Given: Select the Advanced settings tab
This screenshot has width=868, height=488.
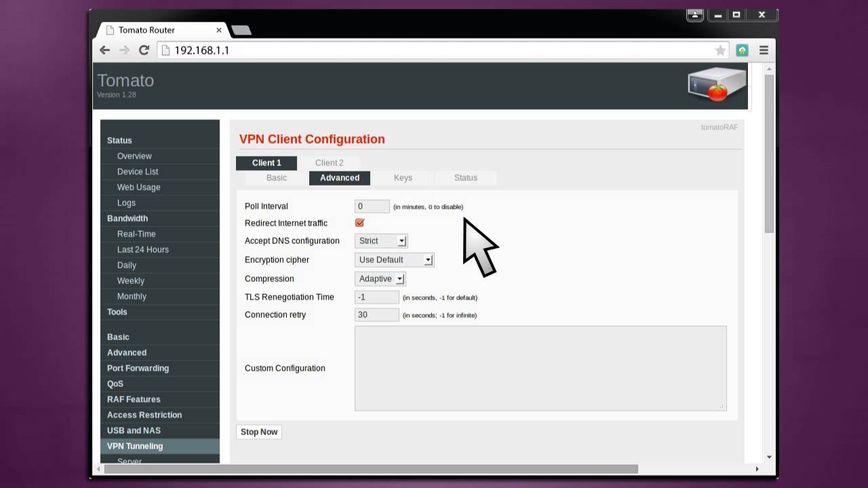Looking at the screenshot, I should tap(340, 178).
